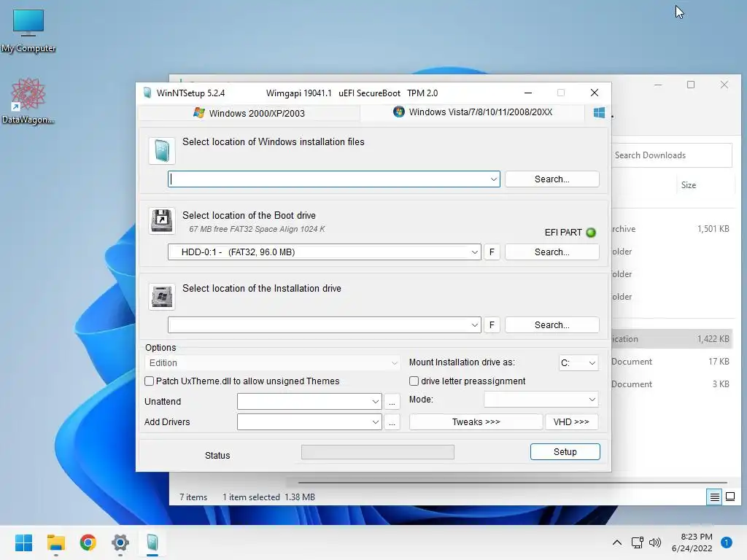Click Search for the Boot drive
The height and width of the screenshot is (560, 747).
pyautogui.click(x=551, y=252)
